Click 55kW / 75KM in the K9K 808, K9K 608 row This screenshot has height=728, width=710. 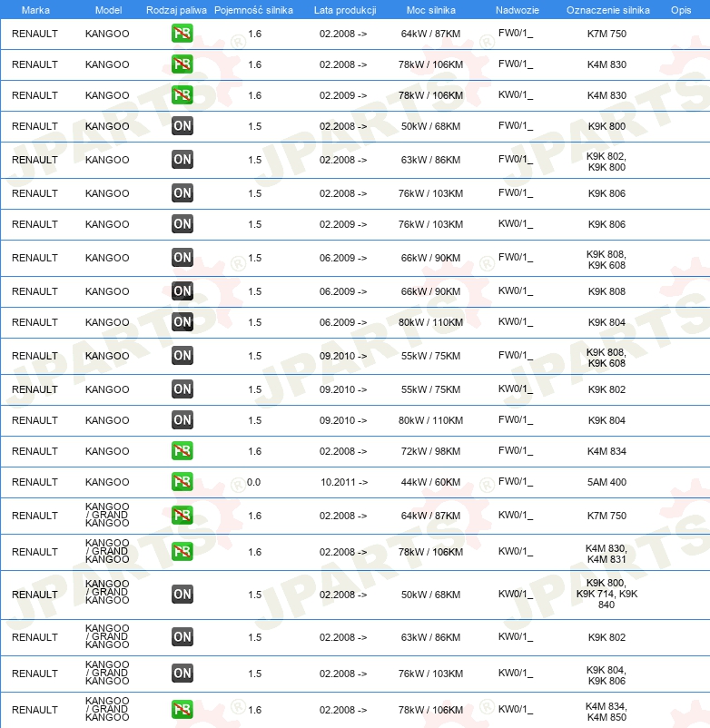(x=430, y=356)
